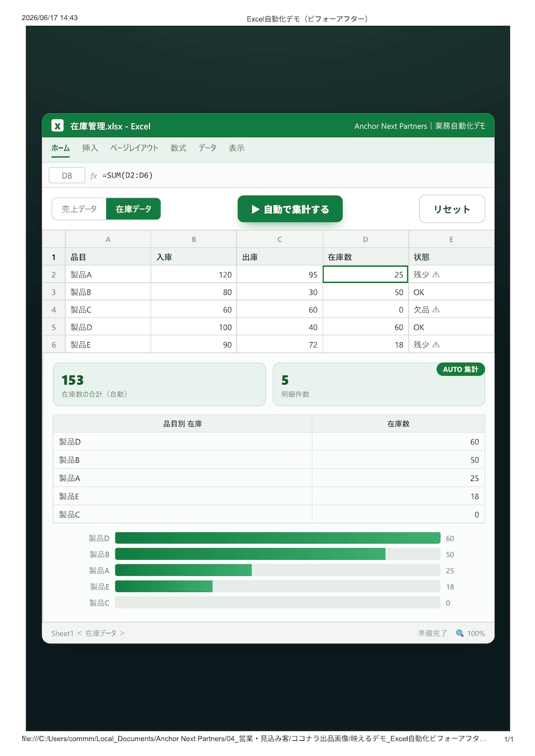Click the 出庫 header cell
535x756 pixels.
coord(280,257)
